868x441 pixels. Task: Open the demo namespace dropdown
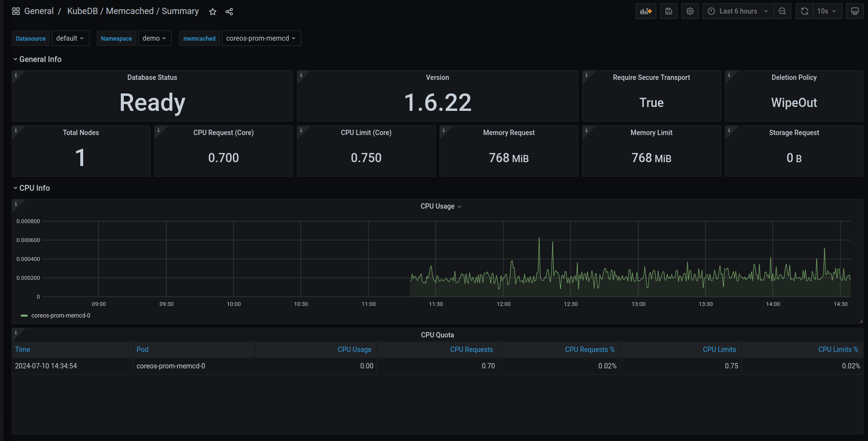tap(155, 38)
